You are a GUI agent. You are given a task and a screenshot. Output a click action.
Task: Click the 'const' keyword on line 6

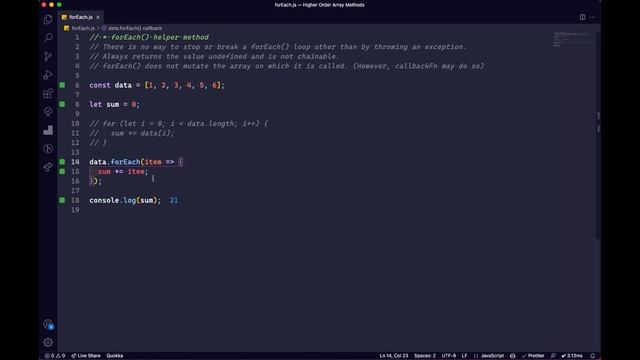point(100,85)
